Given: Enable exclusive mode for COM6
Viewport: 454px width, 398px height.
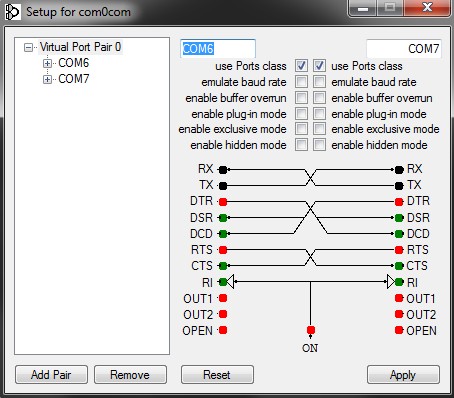Looking at the screenshot, I should pyautogui.click(x=301, y=129).
